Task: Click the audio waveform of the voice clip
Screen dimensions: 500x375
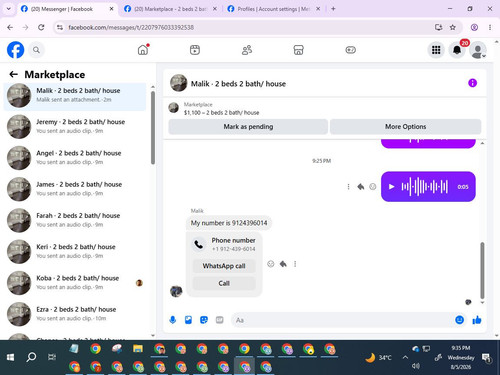Action: [425, 187]
